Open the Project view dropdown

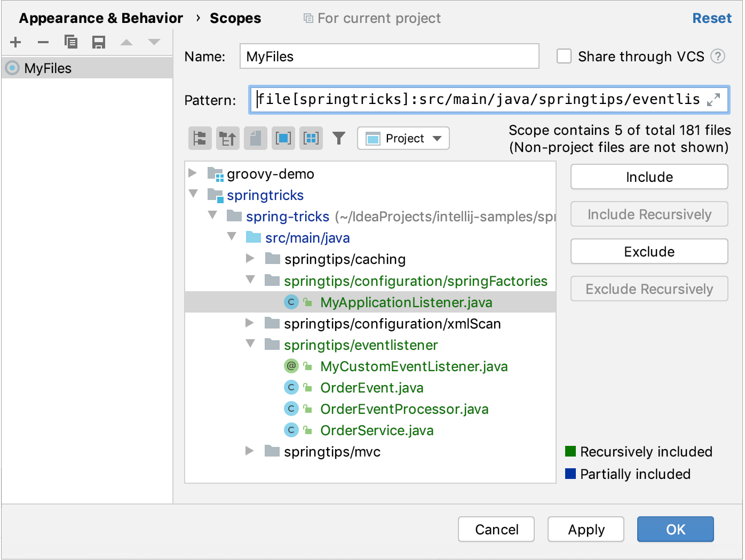403,139
